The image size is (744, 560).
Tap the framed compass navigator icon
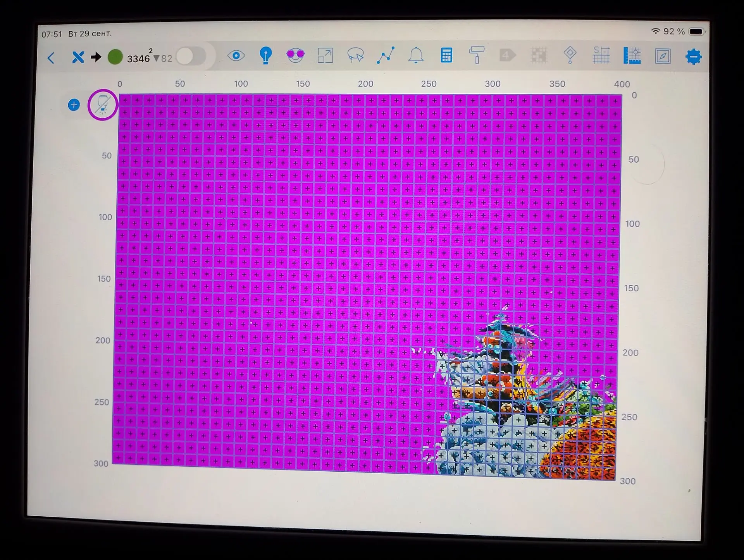(x=663, y=57)
